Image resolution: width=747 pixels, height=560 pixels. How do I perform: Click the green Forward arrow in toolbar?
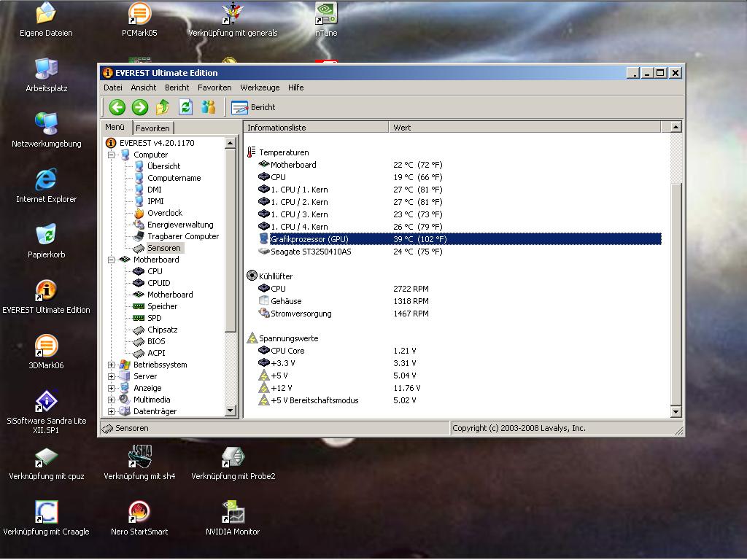pyautogui.click(x=140, y=107)
